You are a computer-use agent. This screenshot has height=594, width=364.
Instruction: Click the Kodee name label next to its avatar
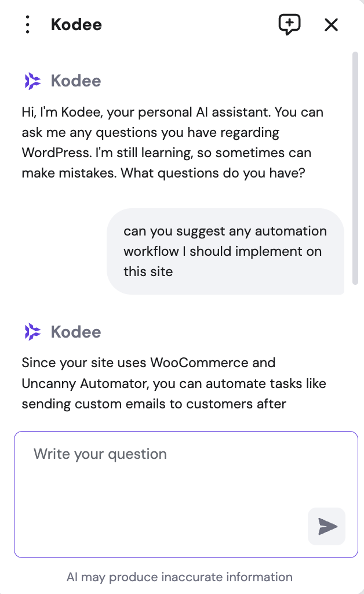pyautogui.click(x=76, y=81)
